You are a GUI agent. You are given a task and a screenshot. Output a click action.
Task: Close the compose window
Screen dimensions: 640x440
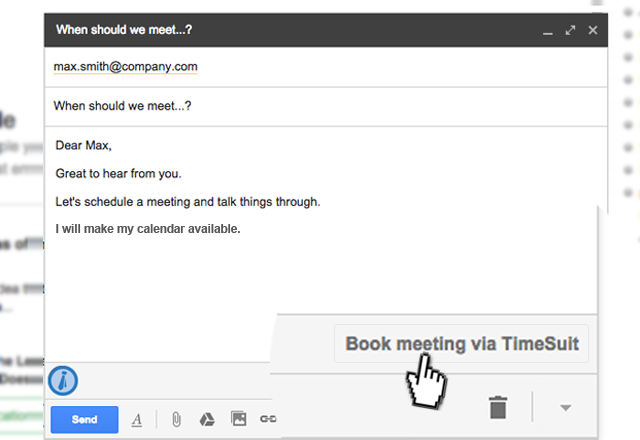click(x=593, y=30)
